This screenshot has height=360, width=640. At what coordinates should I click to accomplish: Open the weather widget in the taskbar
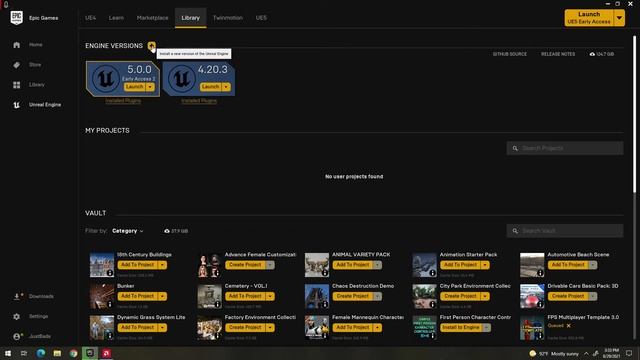(555, 353)
